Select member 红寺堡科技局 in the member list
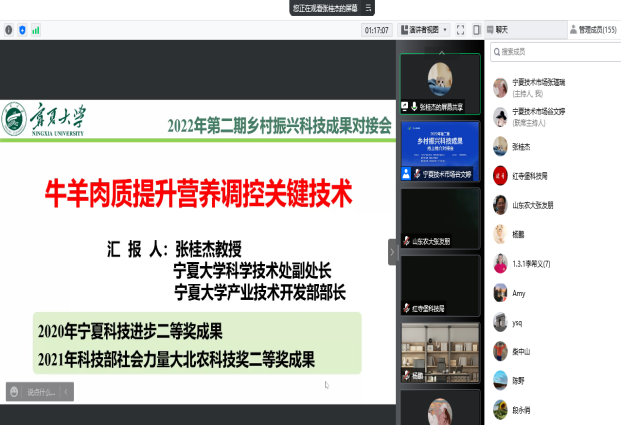This screenshot has width=621, height=425. click(x=553, y=176)
